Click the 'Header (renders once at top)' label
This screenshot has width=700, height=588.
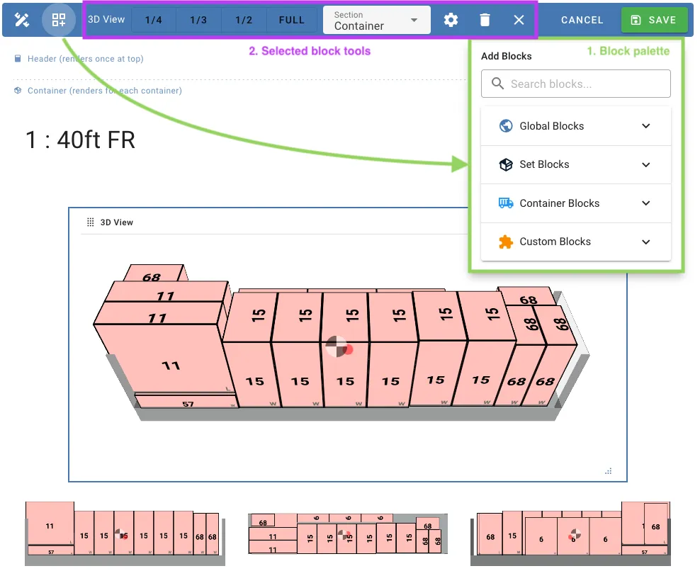85,59
